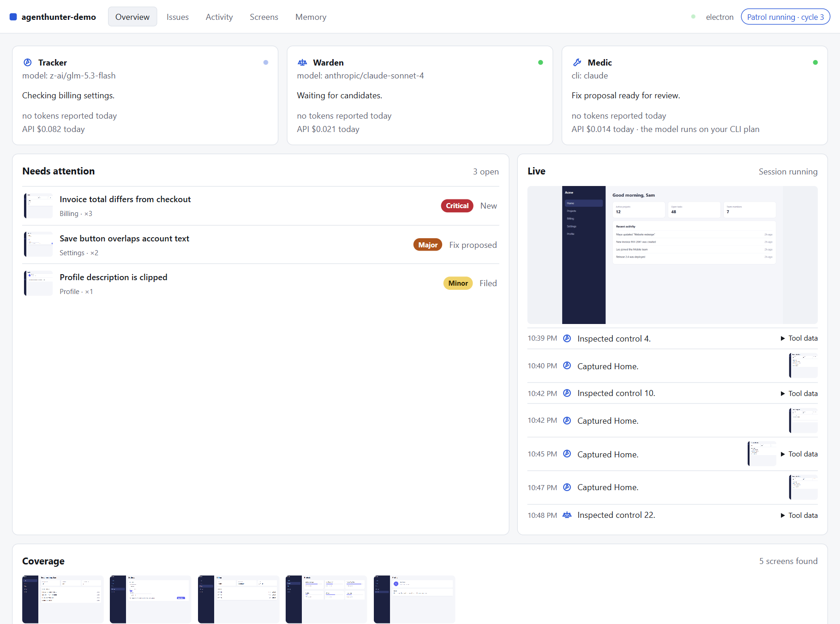Image resolution: width=840 pixels, height=624 pixels.
Task: Open the Activity tab
Action: point(219,17)
